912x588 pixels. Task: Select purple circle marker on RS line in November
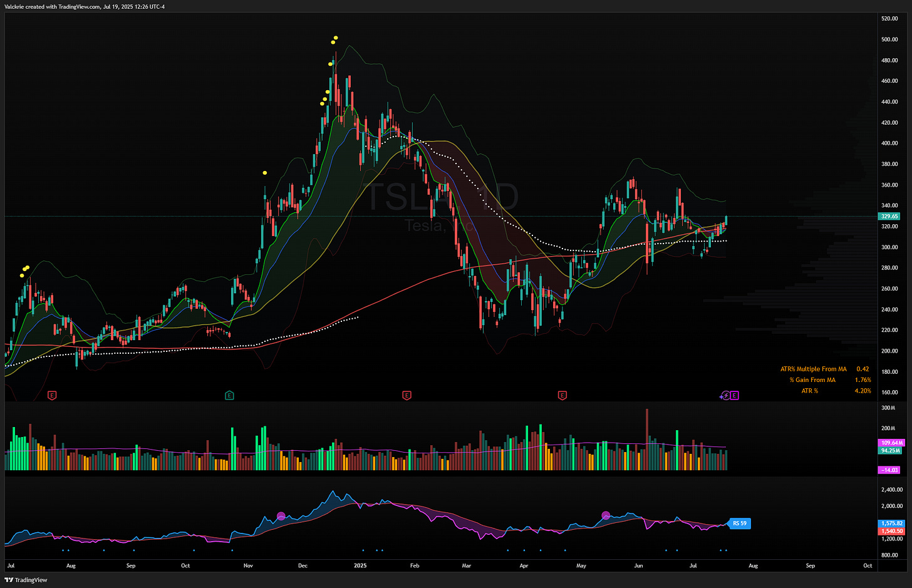tap(281, 516)
